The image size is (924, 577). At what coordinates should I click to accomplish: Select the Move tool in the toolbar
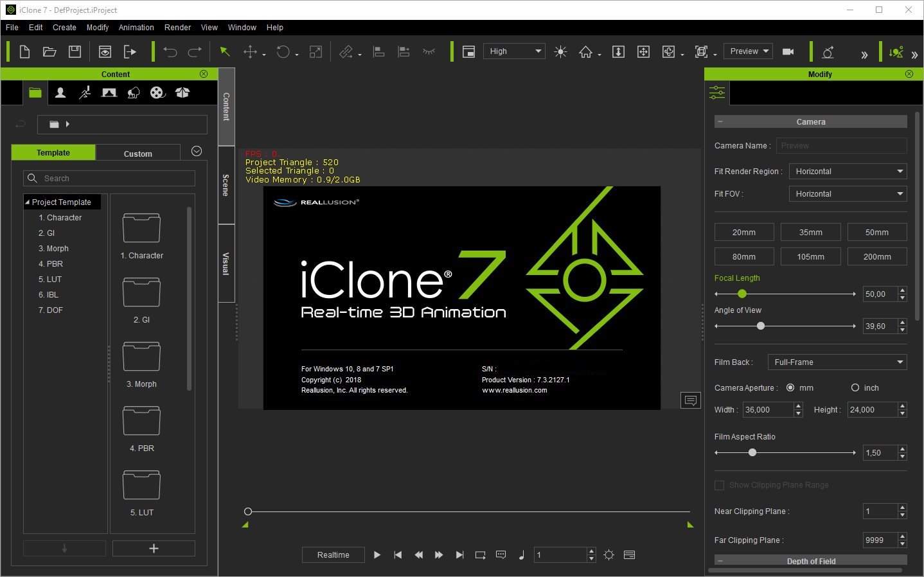pyautogui.click(x=251, y=51)
